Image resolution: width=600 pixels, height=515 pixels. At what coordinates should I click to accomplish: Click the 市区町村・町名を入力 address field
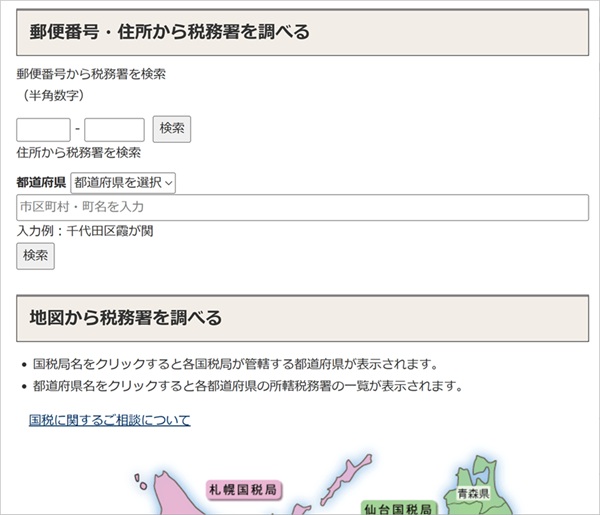[302, 207]
